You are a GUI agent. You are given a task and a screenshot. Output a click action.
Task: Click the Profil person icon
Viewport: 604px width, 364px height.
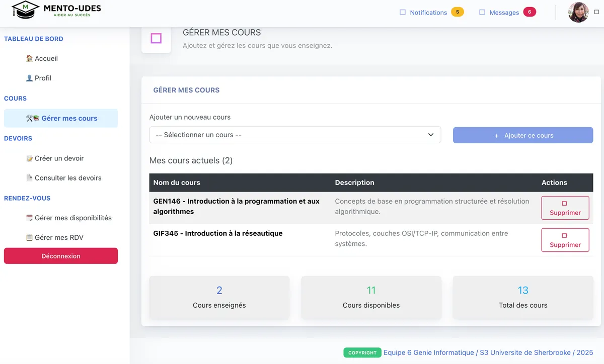coord(29,78)
